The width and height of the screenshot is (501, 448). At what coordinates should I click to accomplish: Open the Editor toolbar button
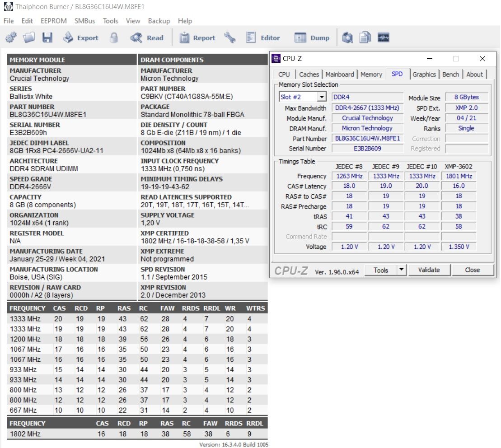(x=263, y=37)
